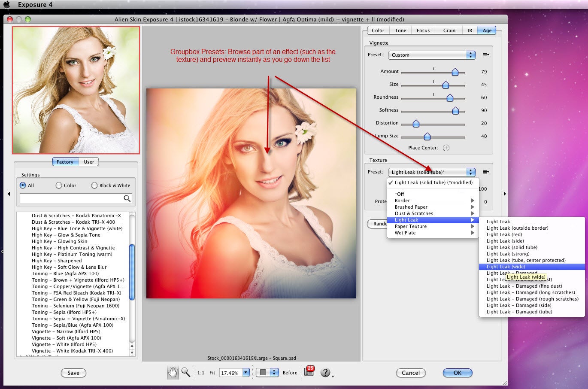Screen dimensions: 588x389
Task: Select the All settings radio button
Action: click(23, 185)
